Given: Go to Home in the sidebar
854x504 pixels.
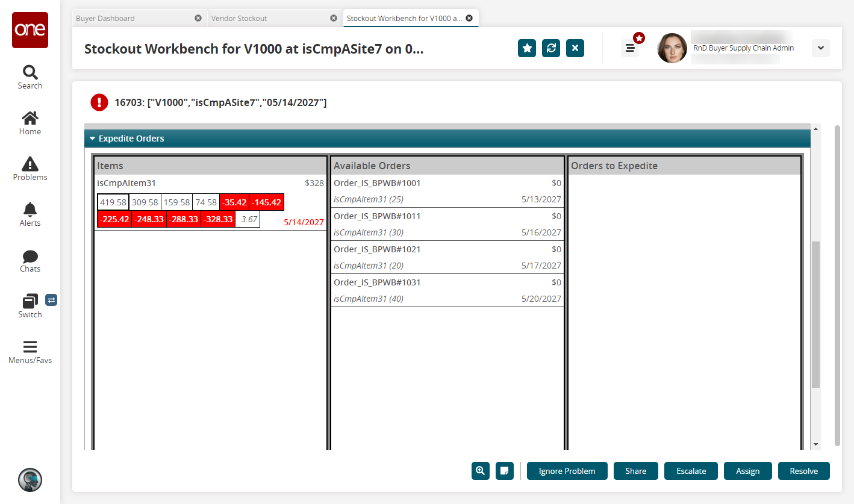Looking at the screenshot, I should (x=30, y=123).
